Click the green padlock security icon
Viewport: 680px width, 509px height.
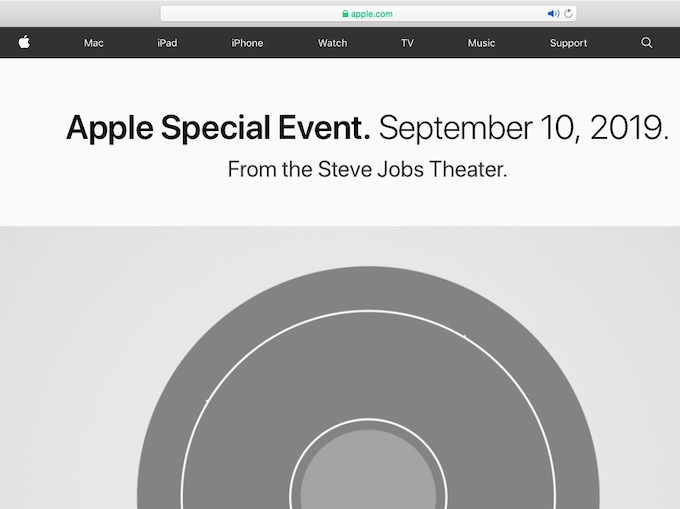345,14
